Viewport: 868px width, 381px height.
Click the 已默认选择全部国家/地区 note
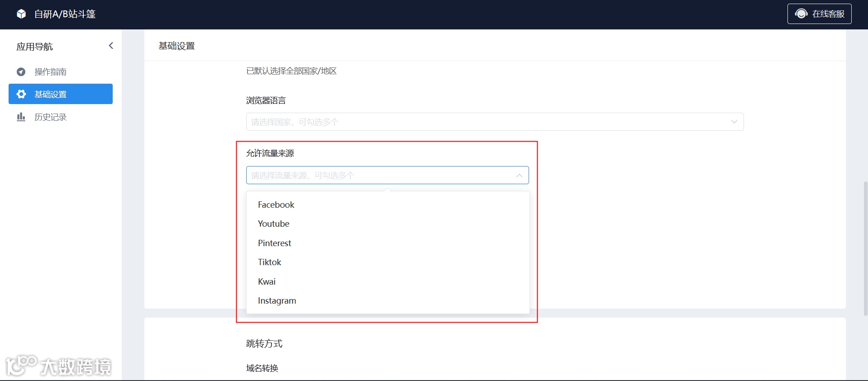click(x=291, y=71)
